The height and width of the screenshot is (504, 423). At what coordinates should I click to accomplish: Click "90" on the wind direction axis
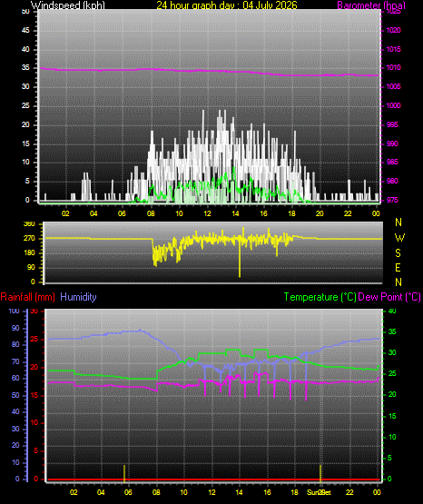(31, 267)
